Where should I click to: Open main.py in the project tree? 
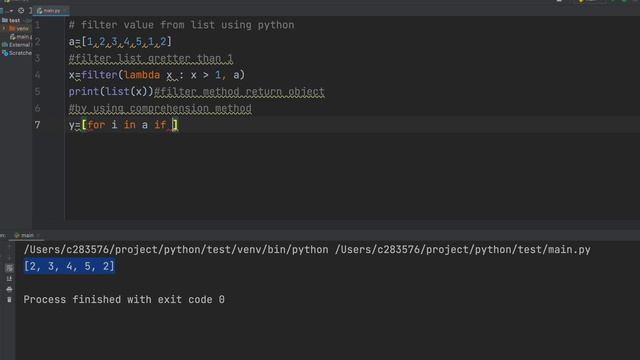pyautogui.click(x=21, y=37)
